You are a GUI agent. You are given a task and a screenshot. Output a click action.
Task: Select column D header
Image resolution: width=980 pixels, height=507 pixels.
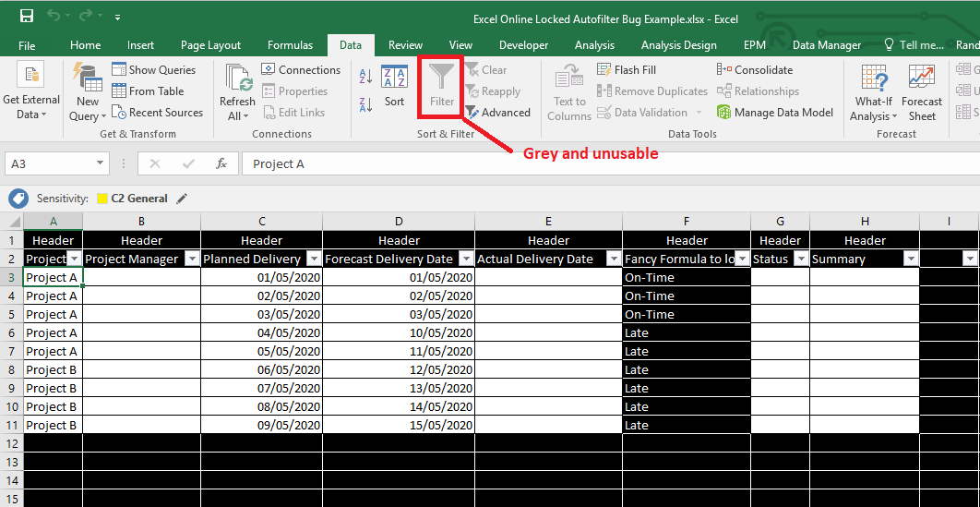(x=399, y=221)
